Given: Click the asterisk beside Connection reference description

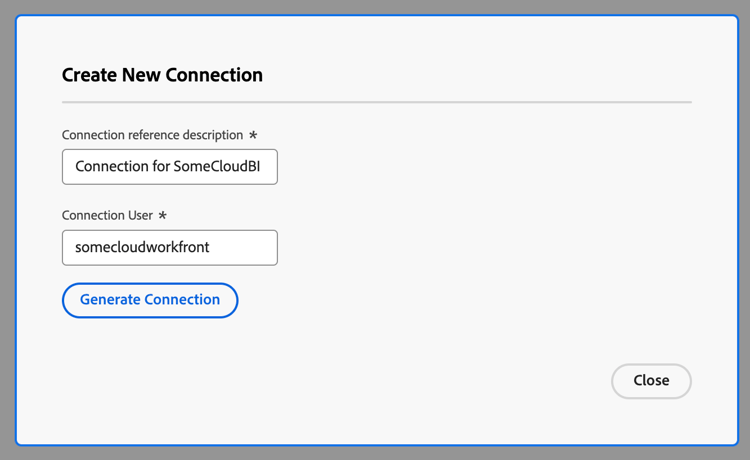Looking at the screenshot, I should (x=253, y=135).
